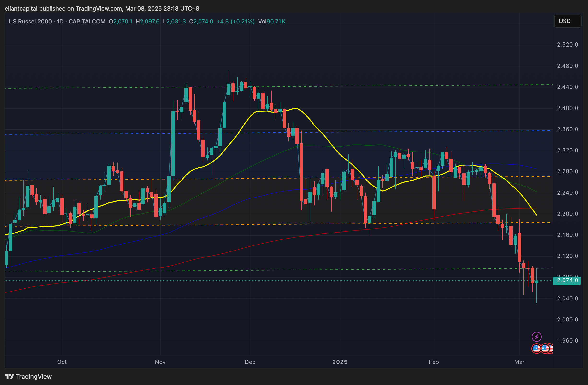Click the Nov label on time axis
588x385 pixels.
[x=160, y=362]
